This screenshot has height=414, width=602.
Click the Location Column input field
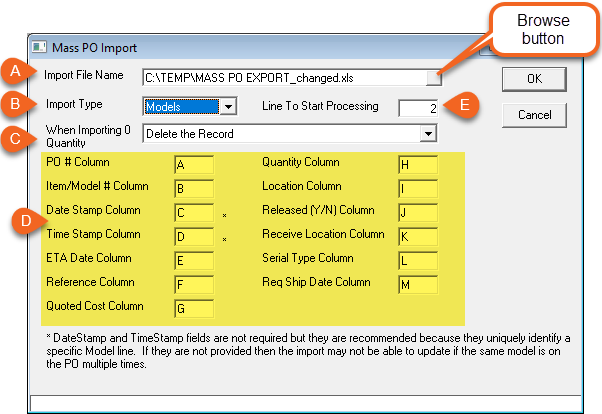click(x=418, y=189)
